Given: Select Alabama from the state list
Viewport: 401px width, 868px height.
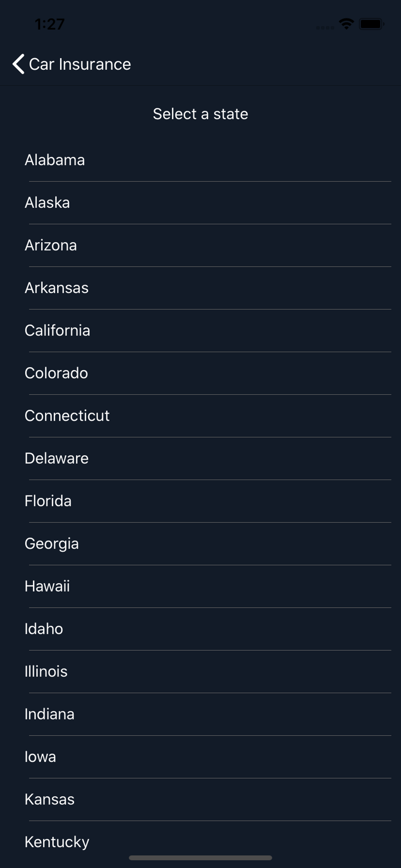Looking at the screenshot, I should coord(55,160).
